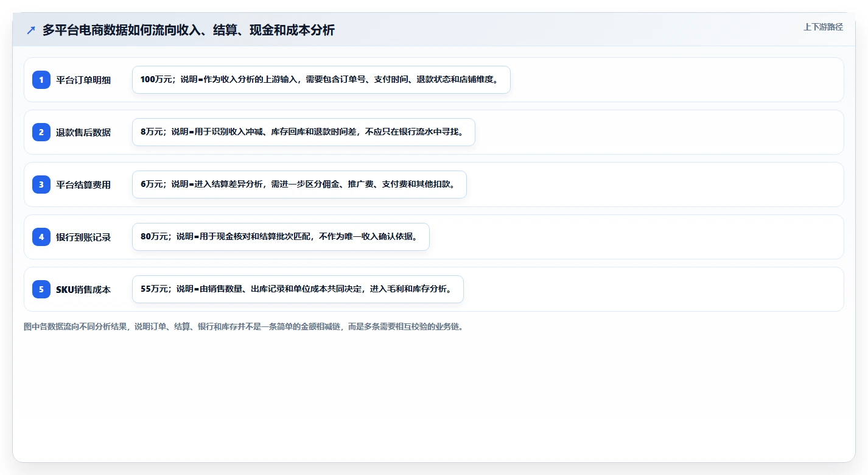Click the 8万元 description box
This screenshot has height=475, width=868.
303,132
